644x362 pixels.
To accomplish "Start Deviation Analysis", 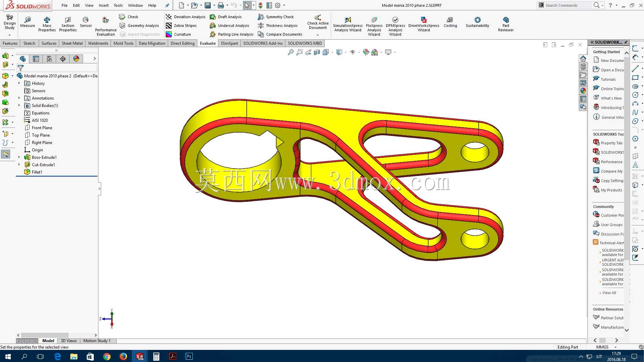I will [x=186, y=17].
